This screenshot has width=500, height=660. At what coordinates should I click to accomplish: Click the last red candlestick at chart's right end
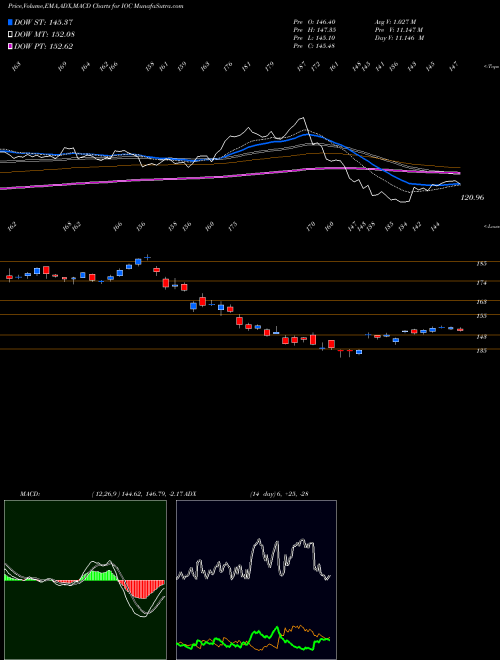(x=460, y=330)
